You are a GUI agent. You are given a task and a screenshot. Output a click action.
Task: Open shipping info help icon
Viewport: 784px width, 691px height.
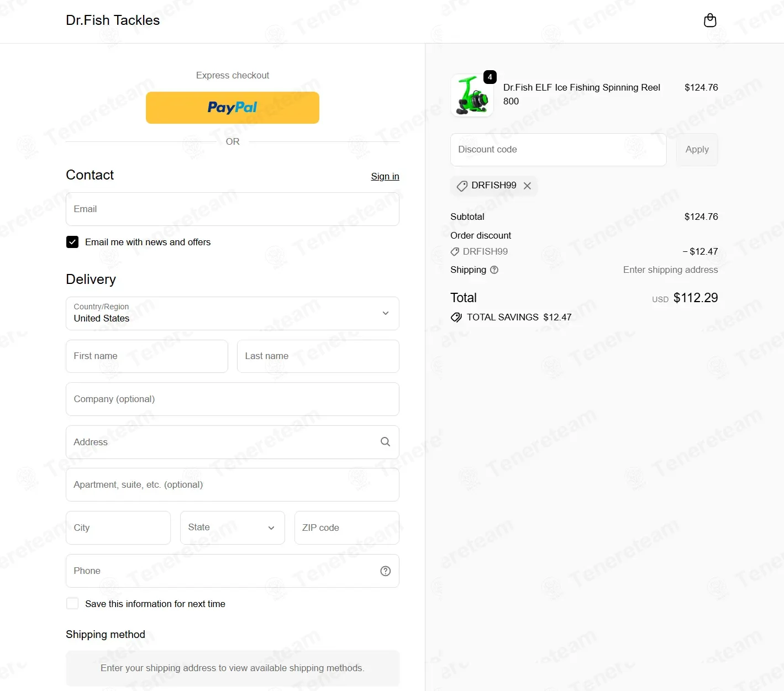(x=494, y=270)
